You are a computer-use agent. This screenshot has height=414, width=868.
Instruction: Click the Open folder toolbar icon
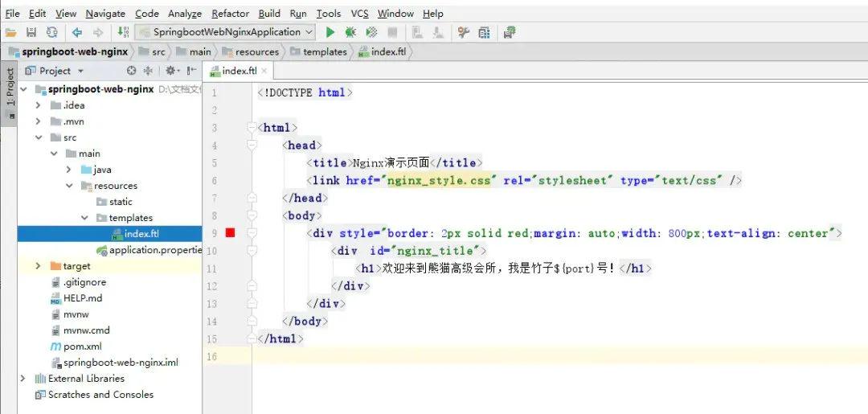point(11,33)
